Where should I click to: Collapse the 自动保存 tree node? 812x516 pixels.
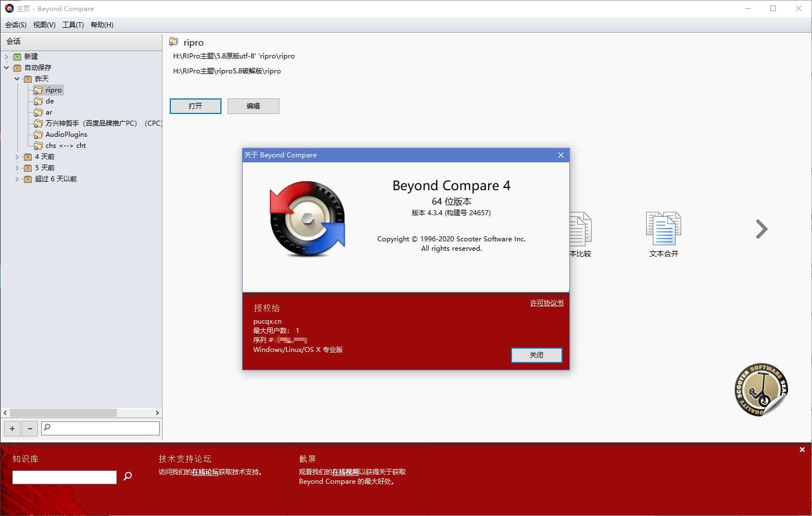point(6,67)
